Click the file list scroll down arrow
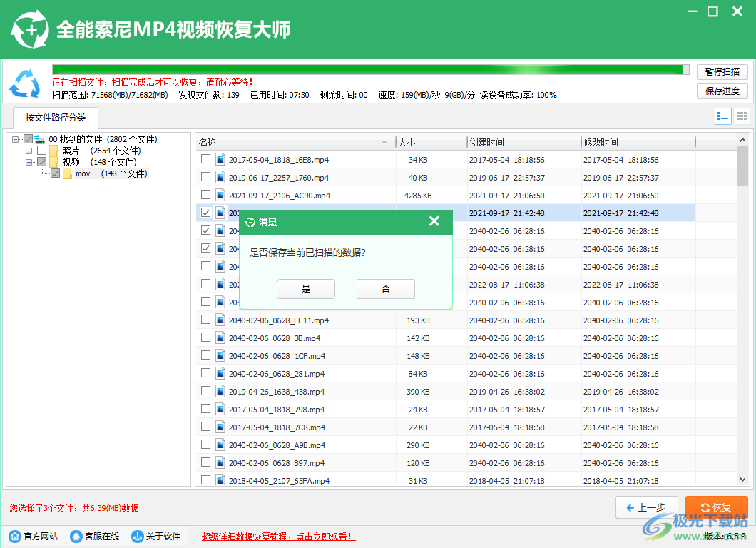Viewport: 756px width, 548px height. point(742,479)
